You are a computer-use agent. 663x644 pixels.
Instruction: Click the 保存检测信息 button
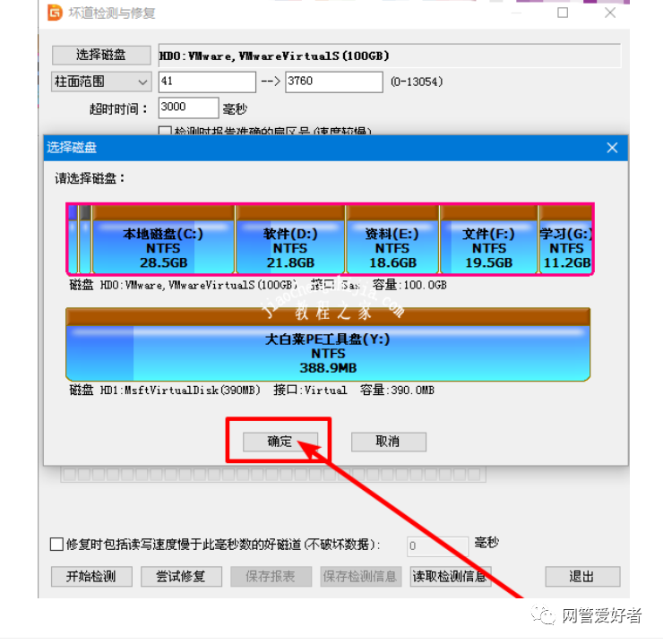tap(360, 577)
